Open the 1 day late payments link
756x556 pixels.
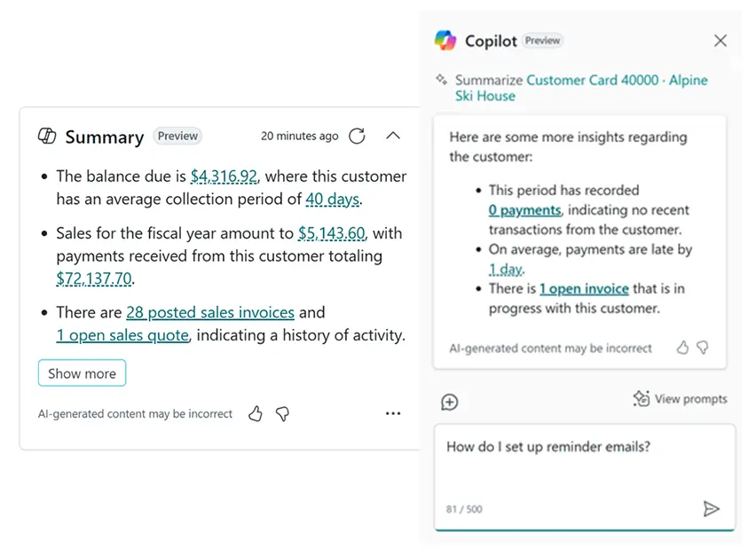(505, 269)
